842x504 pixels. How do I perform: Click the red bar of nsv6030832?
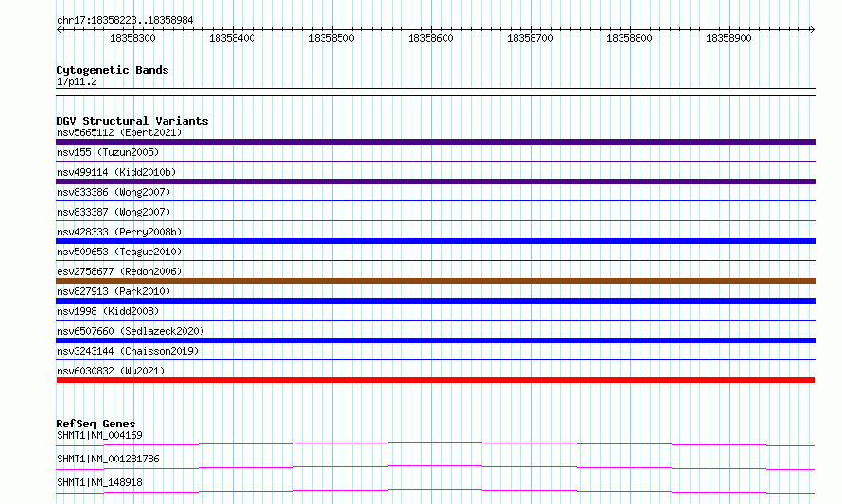[x=435, y=380]
